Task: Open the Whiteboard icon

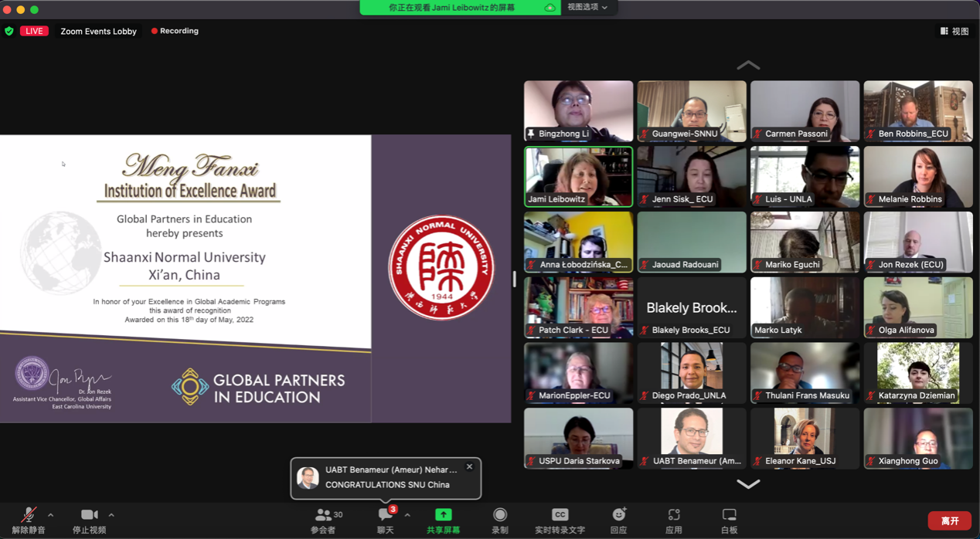Action: tap(729, 515)
